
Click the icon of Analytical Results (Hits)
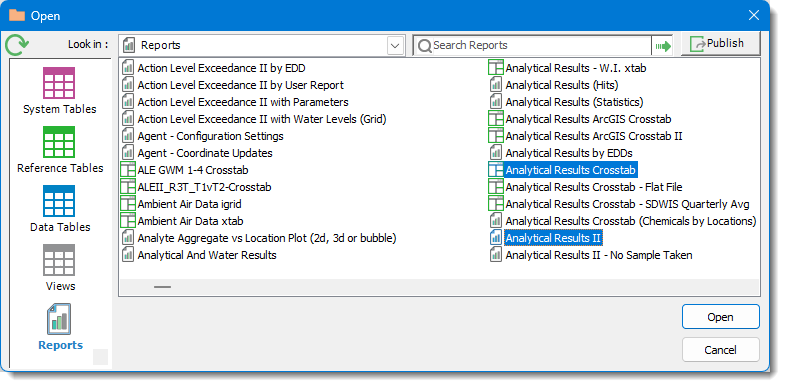click(496, 85)
